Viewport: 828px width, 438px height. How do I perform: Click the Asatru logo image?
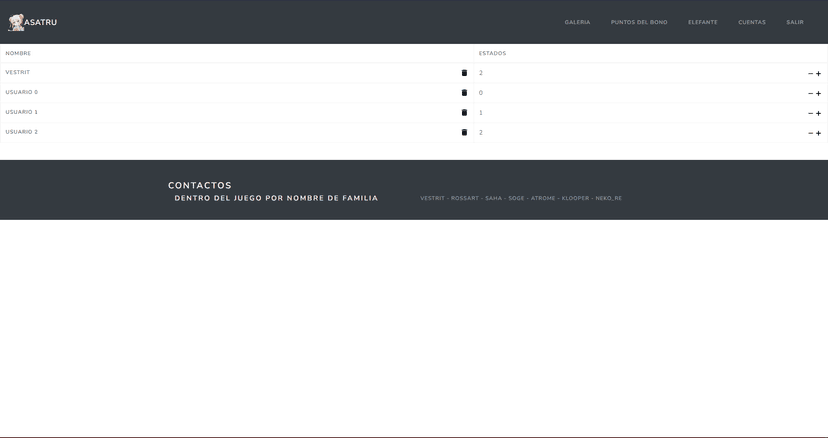tap(17, 22)
